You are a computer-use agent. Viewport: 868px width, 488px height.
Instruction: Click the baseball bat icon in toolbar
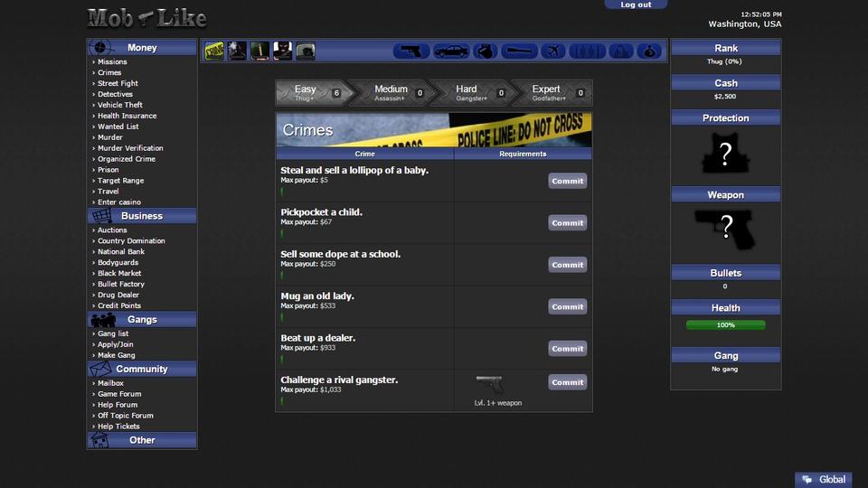[520, 52]
